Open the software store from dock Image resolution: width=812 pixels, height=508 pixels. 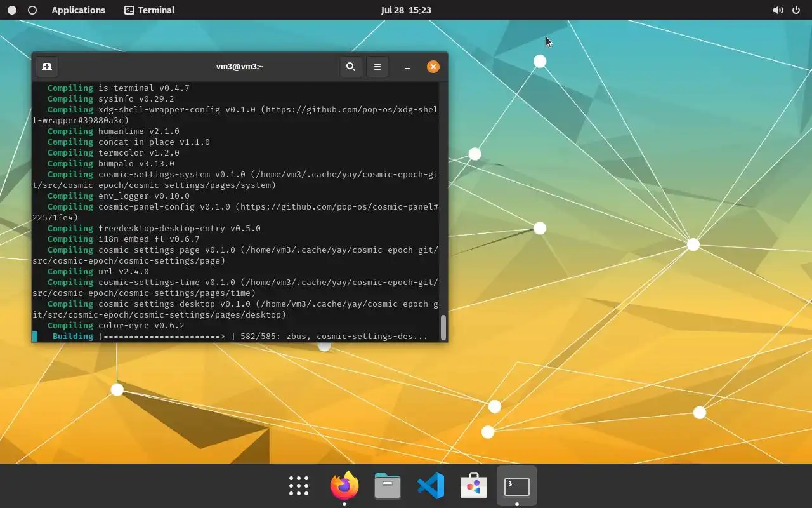pyautogui.click(x=474, y=486)
